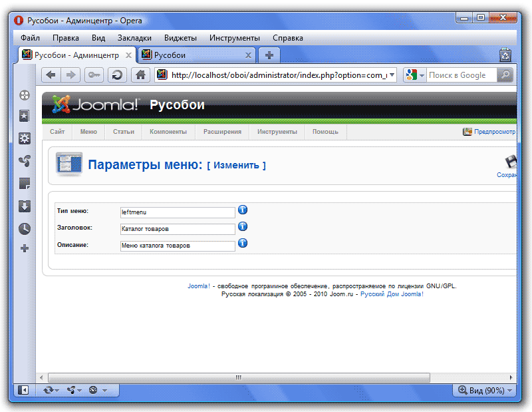Image resolution: width=532 pixels, height=412 pixels.
Task: Open the Закладки menu
Action: pyautogui.click(x=134, y=38)
